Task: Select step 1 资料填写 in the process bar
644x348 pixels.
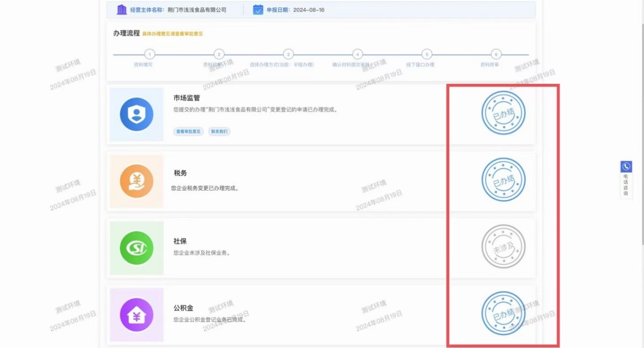Action: [x=149, y=54]
